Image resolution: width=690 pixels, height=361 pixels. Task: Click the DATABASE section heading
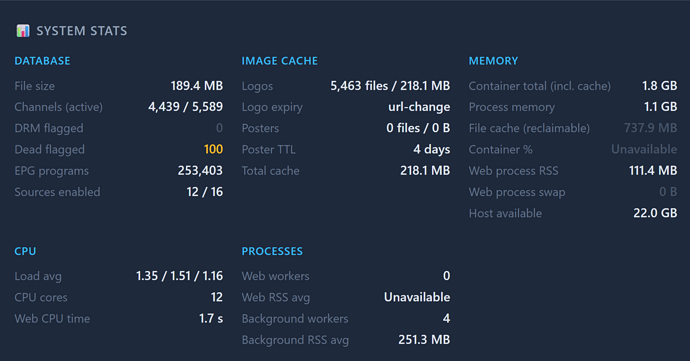42,61
